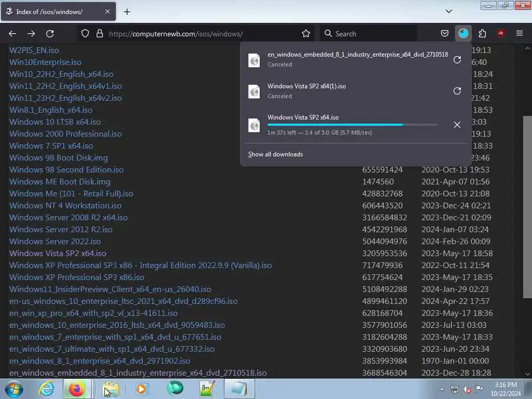View site security via the padlock icon

99,34
